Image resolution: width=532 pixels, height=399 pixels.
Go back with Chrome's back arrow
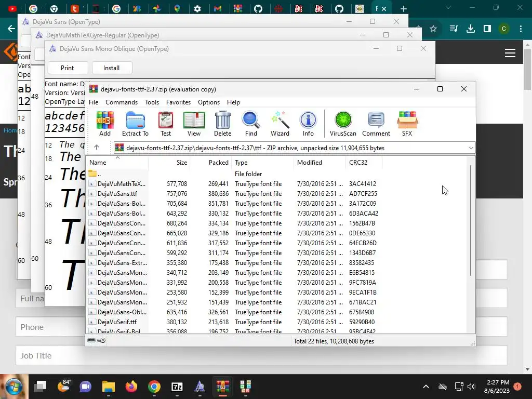(x=11, y=29)
